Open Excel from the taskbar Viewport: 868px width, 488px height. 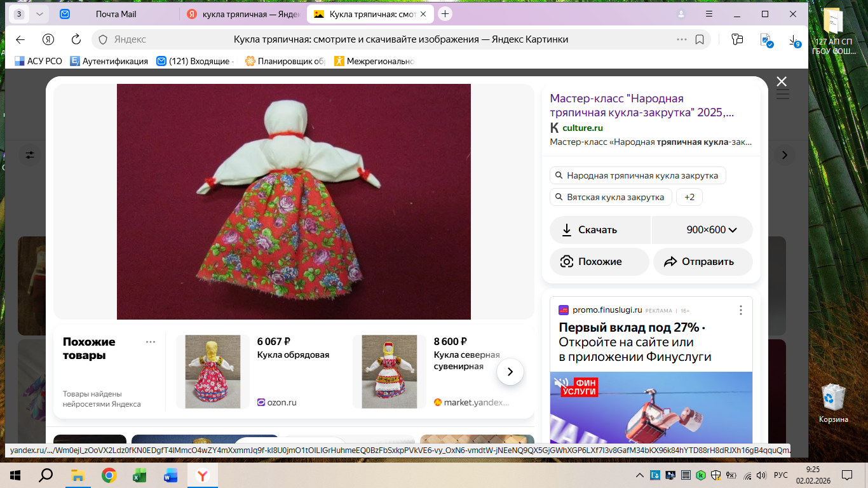[139, 475]
